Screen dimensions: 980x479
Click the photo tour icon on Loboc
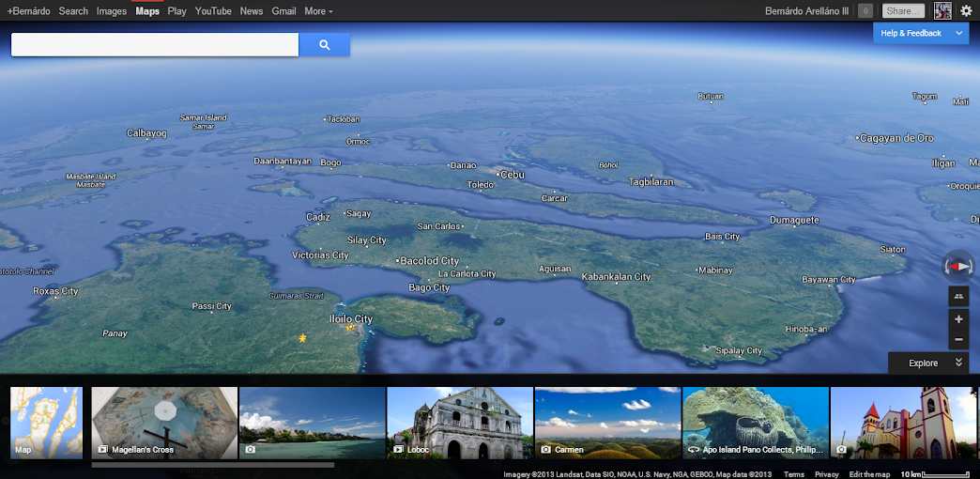(x=397, y=450)
